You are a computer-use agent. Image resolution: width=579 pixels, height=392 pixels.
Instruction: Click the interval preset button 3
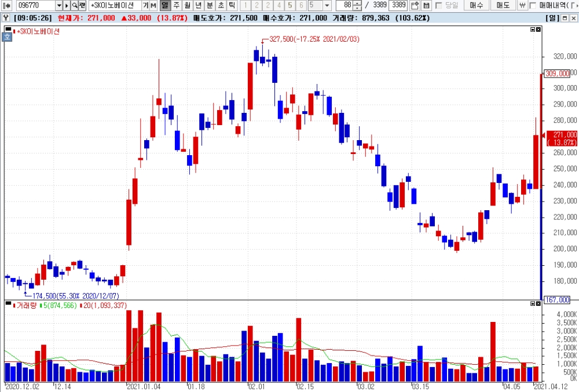(x=268, y=5)
